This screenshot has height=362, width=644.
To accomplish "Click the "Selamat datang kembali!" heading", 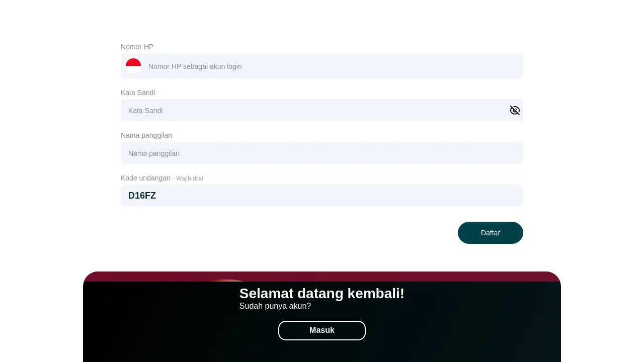I will [x=322, y=294].
